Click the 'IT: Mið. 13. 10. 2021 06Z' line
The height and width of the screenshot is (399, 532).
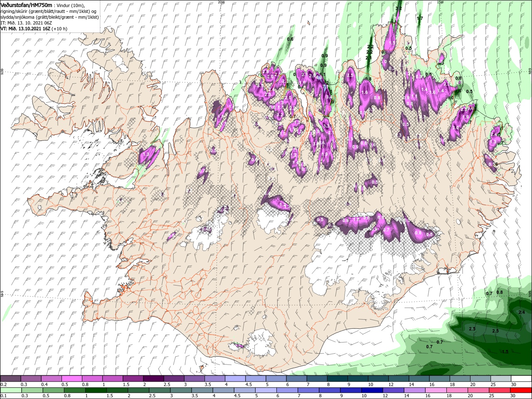(x=25, y=23)
